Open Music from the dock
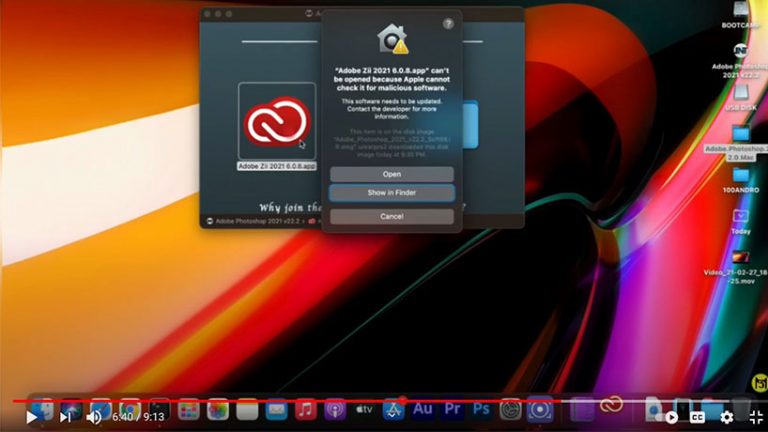 pos(306,410)
